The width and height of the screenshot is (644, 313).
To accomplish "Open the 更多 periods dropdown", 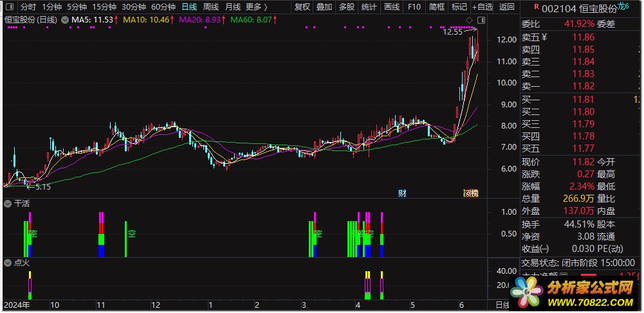I will point(256,7).
